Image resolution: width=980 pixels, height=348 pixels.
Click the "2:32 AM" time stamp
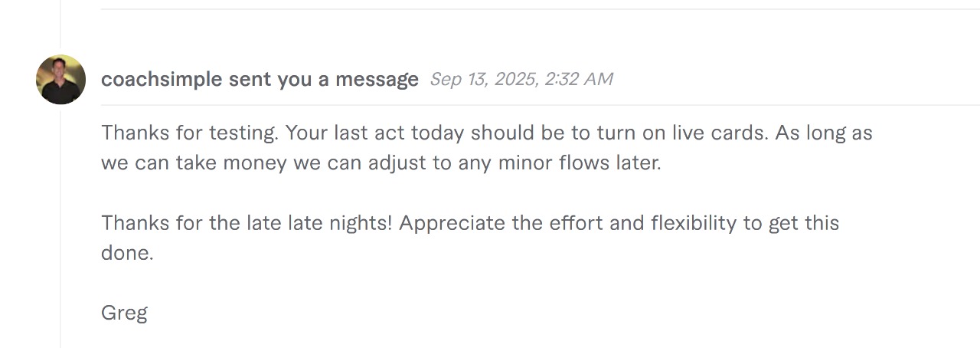click(x=578, y=79)
